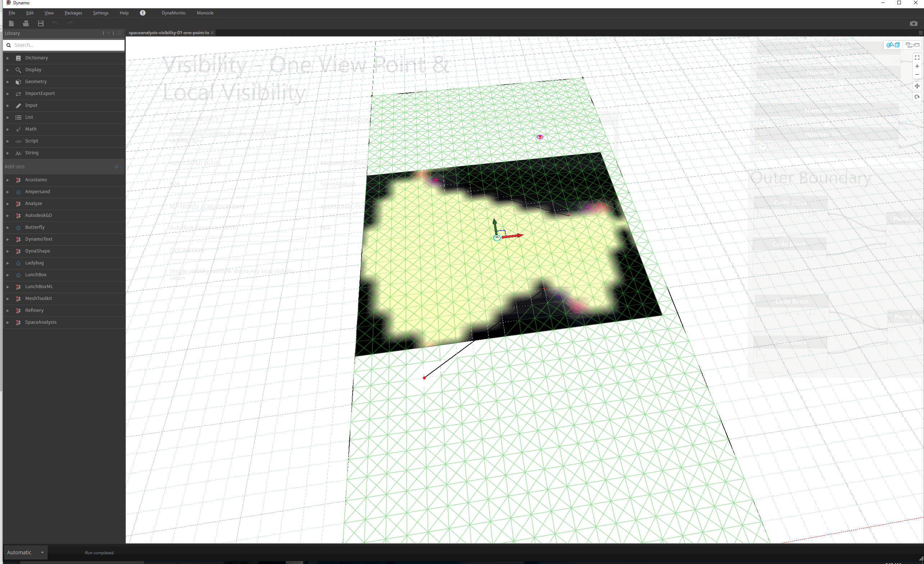Click the notifications alert icon in the menu bar
The image size is (924, 564).
pos(143,12)
